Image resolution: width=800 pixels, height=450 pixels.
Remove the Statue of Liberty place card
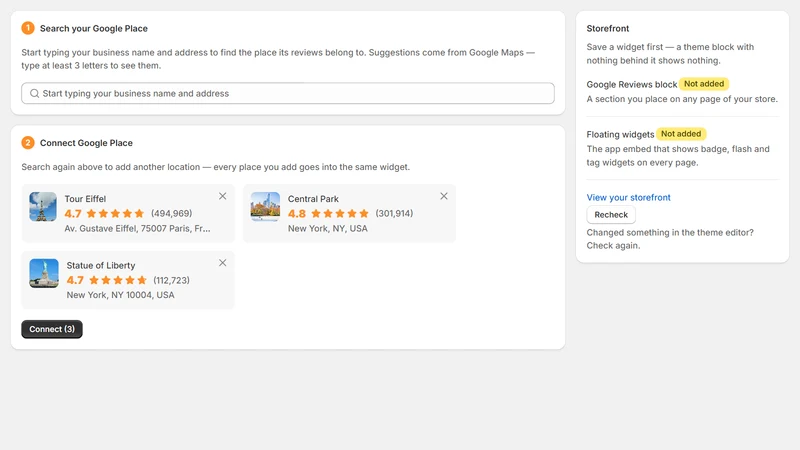pos(222,263)
